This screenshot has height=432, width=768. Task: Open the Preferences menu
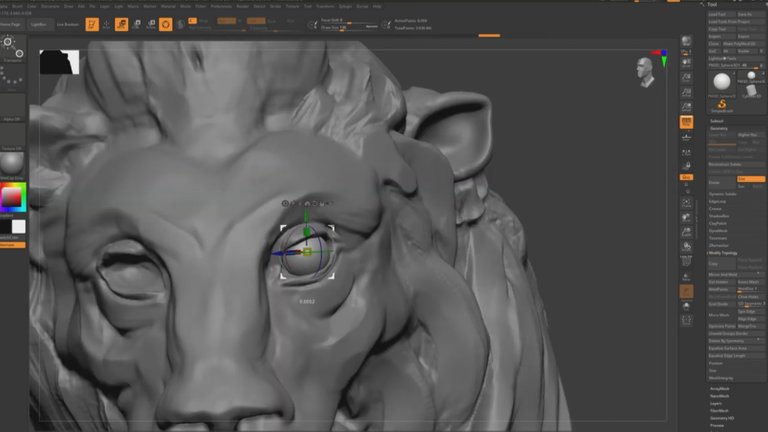click(x=221, y=6)
